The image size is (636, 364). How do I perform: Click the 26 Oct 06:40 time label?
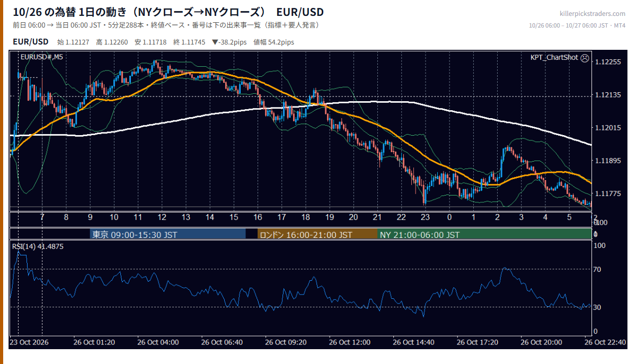(222, 342)
